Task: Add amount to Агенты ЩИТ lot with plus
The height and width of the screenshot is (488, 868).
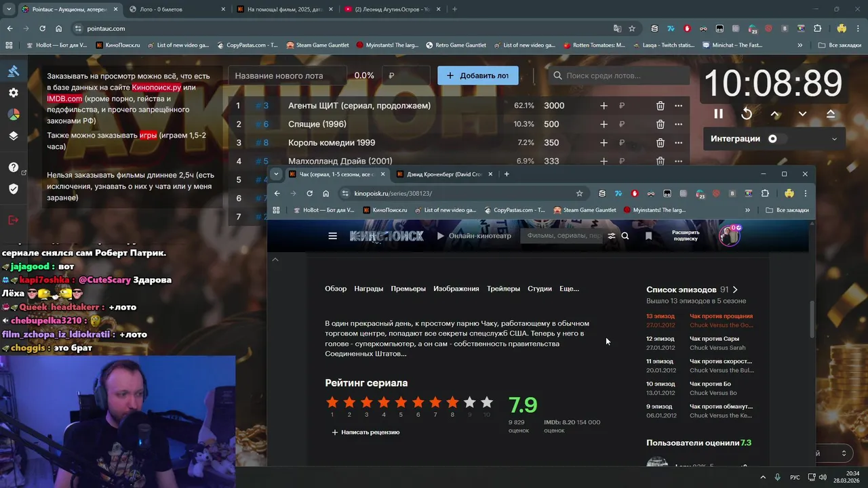Action: (x=604, y=106)
